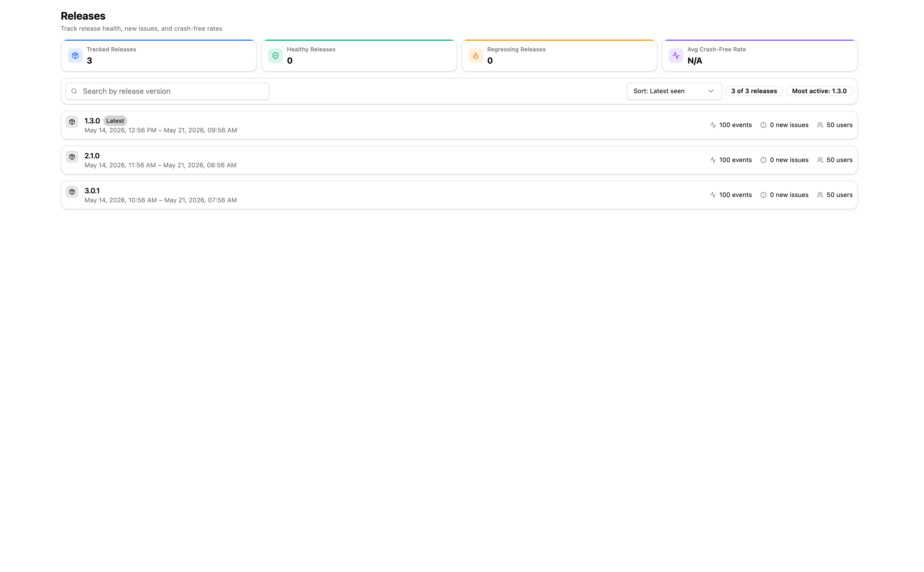Click the users icon in the 1.3.0 row

point(820,125)
